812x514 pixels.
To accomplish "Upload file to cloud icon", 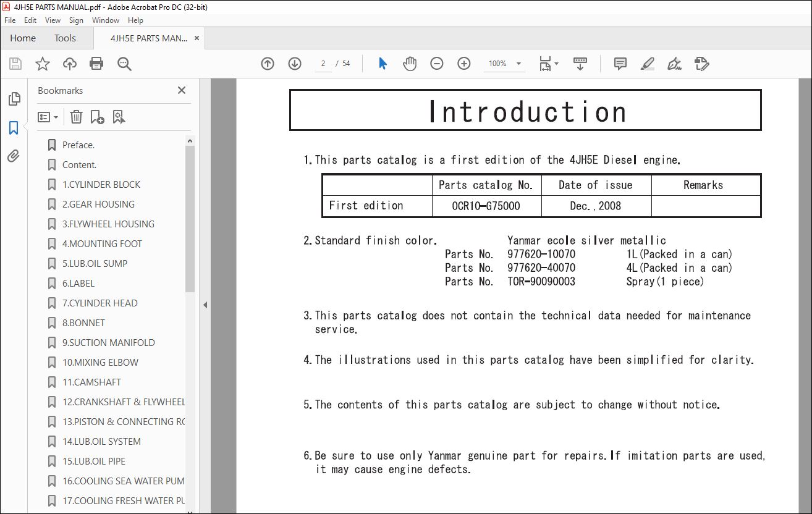I will (70, 64).
